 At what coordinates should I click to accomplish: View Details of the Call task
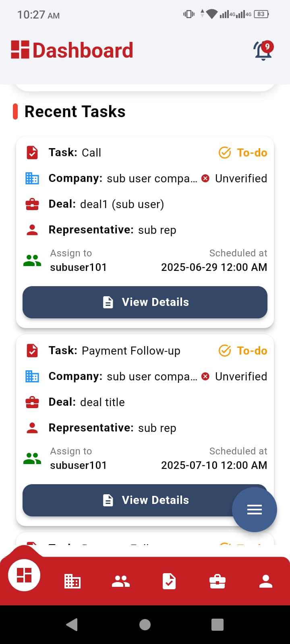click(145, 302)
